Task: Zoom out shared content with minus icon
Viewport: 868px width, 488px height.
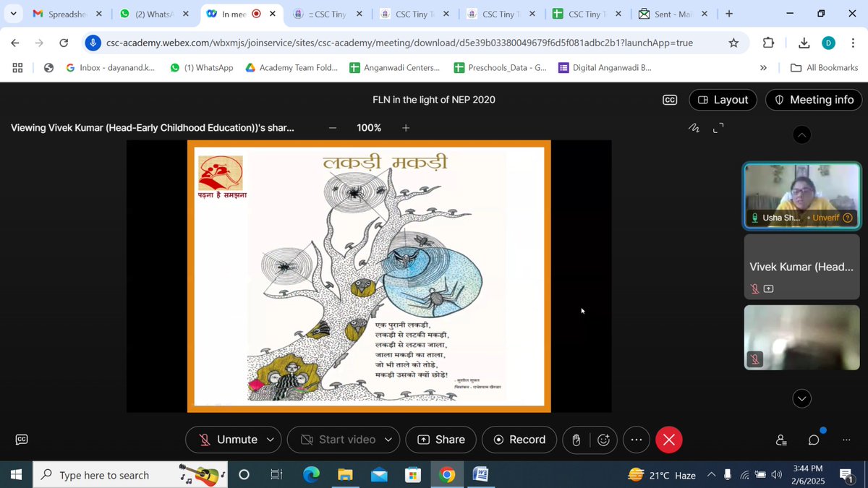Action: pos(333,128)
